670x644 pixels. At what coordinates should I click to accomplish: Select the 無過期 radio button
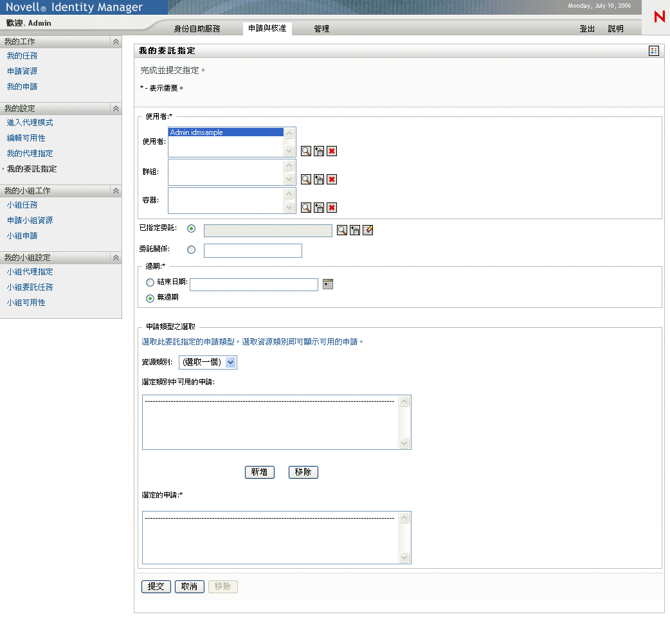pos(150,298)
